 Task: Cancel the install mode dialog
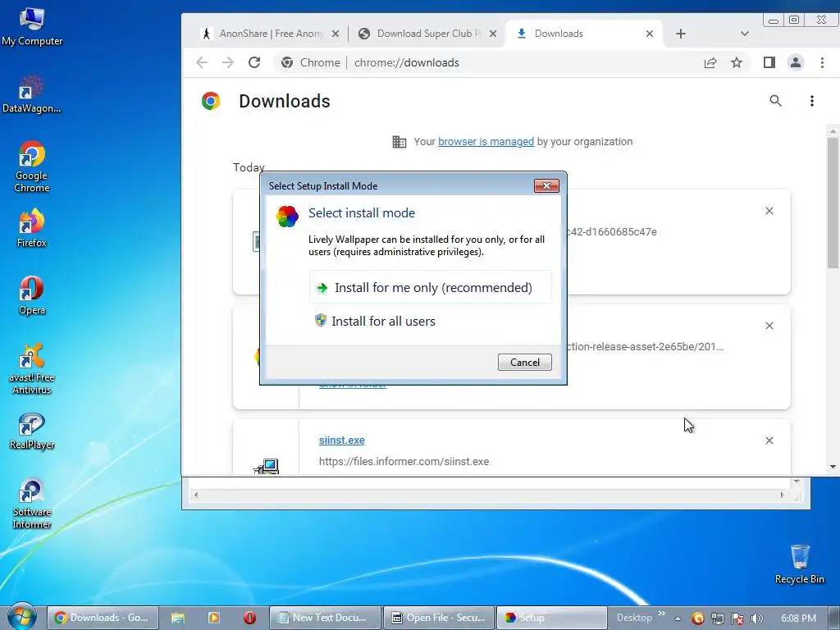[x=524, y=362]
